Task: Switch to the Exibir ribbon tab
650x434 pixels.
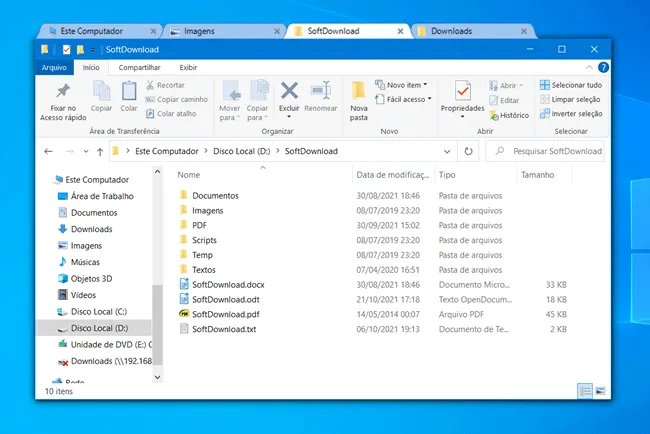Action: point(188,68)
